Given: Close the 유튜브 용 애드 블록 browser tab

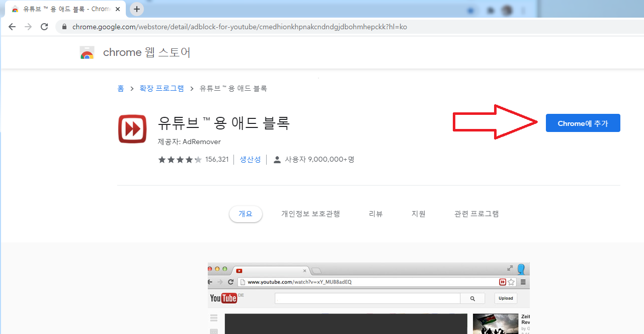Looking at the screenshot, I should (118, 9).
